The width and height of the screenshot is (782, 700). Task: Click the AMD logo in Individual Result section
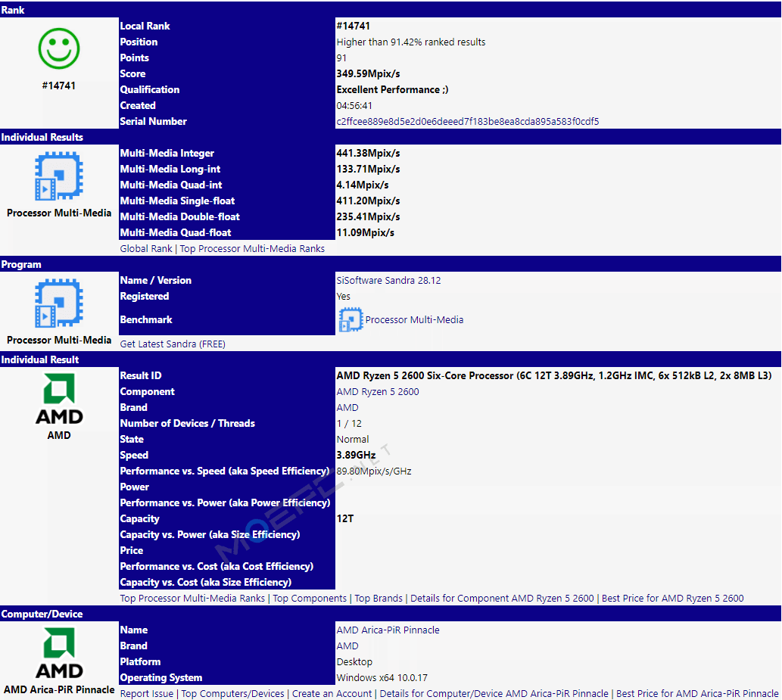click(59, 399)
